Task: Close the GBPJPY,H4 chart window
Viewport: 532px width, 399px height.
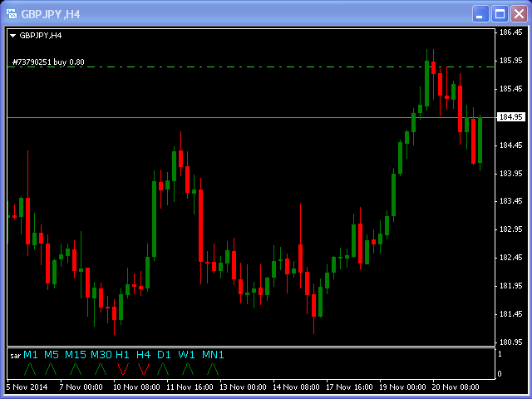Action: click(x=519, y=14)
